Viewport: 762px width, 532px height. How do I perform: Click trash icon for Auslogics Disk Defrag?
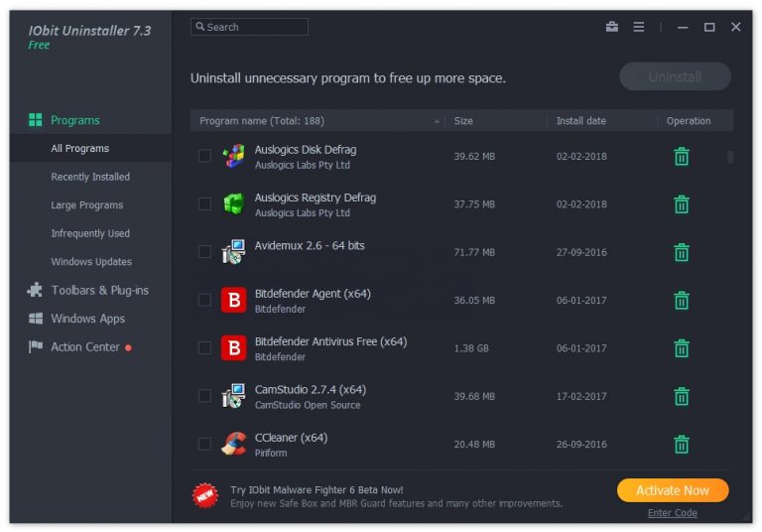click(682, 157)
